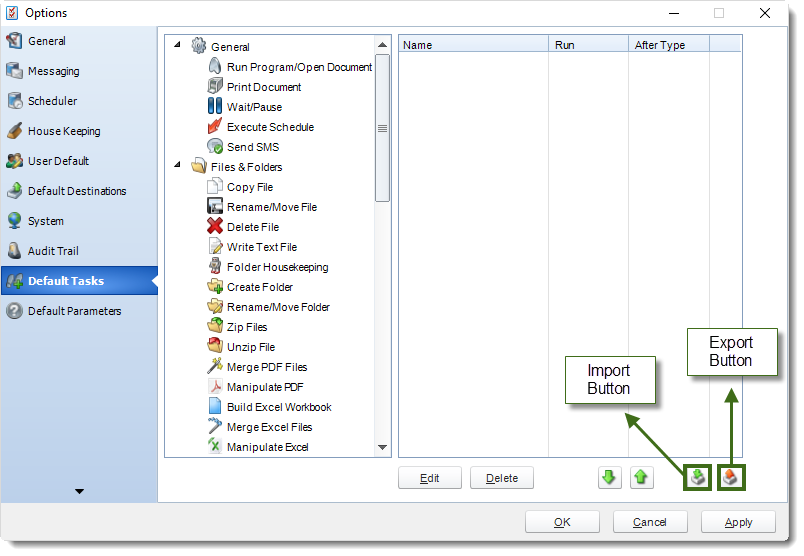Screen dimensions: 804x556
Task: Collapse the General tree node
Action: (177, 44)
